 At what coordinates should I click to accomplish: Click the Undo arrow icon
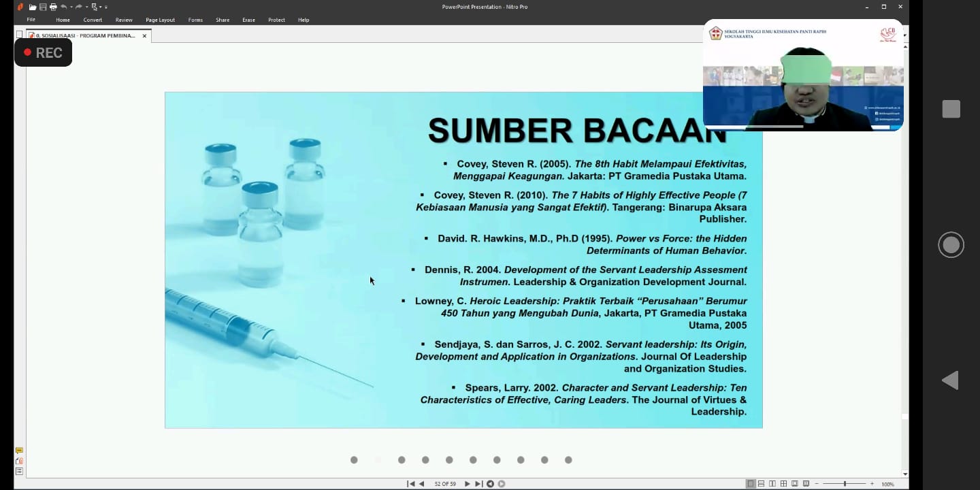click(x=63, y=7)
